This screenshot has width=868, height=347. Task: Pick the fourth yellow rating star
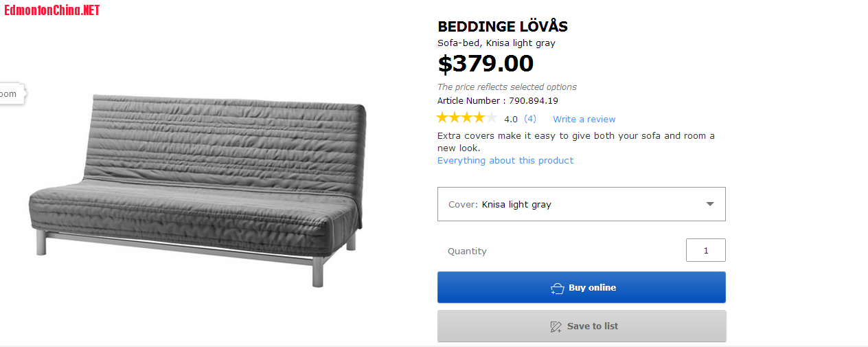[479, 118]
